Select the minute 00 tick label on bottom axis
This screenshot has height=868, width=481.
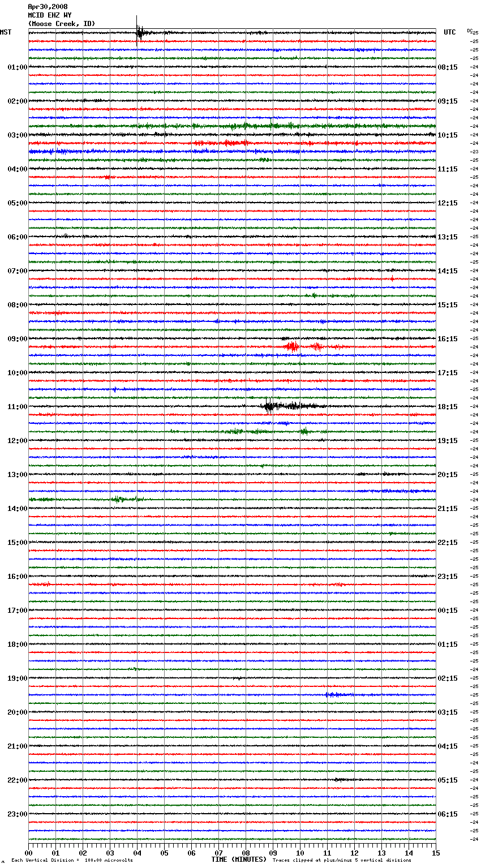pyautogui.click(x=28, y=853)
